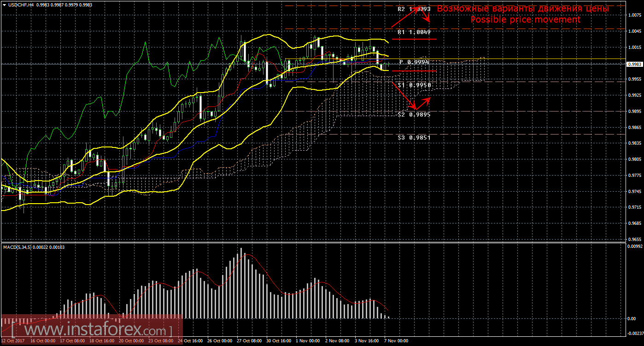This screenshot has width=644, height=346.
Task: Click the 'Возможные варианты движения цены' caption
Action: pos(523,9)
